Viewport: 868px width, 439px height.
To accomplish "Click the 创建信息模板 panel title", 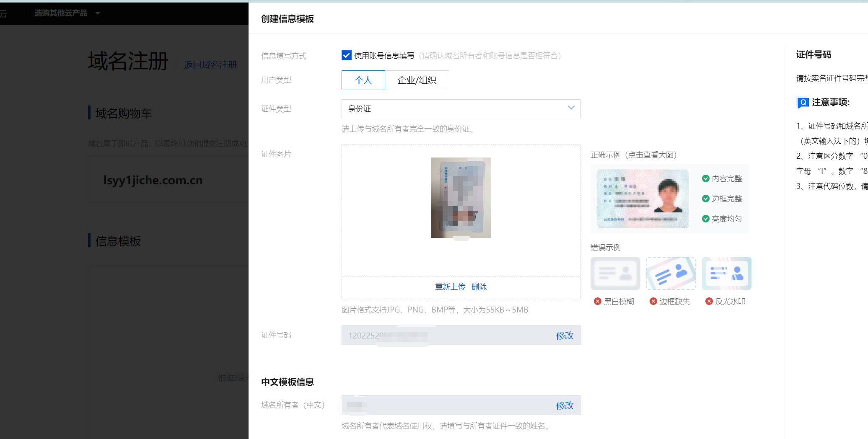I will [x=288, y=19].
